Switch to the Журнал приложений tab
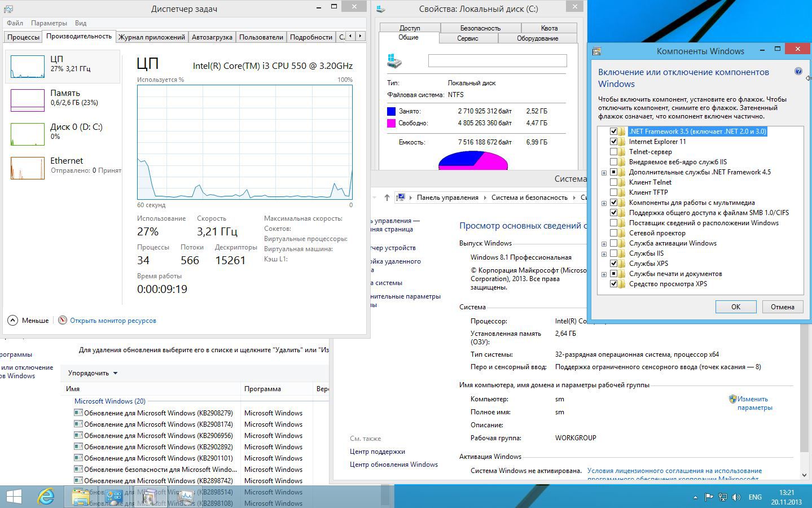The image size is (812, 508). [x=152, y=37]
